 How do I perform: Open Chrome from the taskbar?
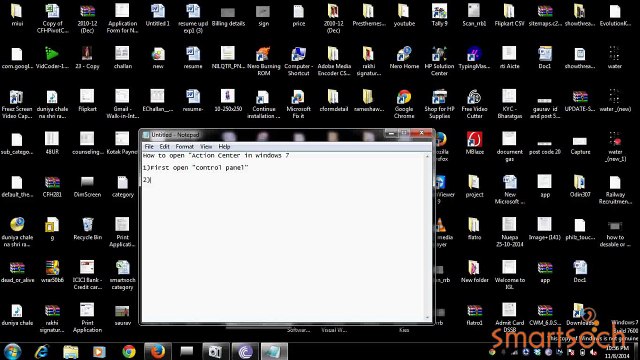point(129,351)
